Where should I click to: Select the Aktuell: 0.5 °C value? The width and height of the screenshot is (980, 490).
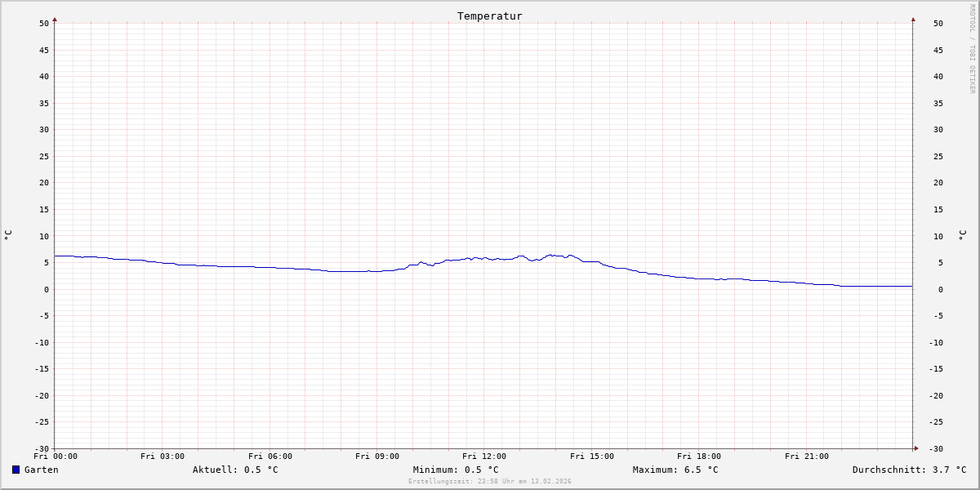[x=235, y=470]
